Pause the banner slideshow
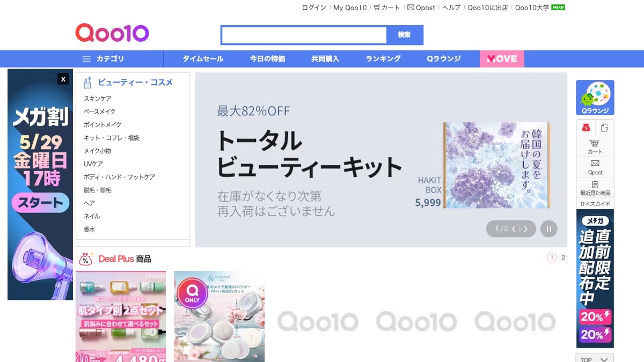Image resolution: width=644 pixels, height=362 pixels. click(x=548, y=229)
